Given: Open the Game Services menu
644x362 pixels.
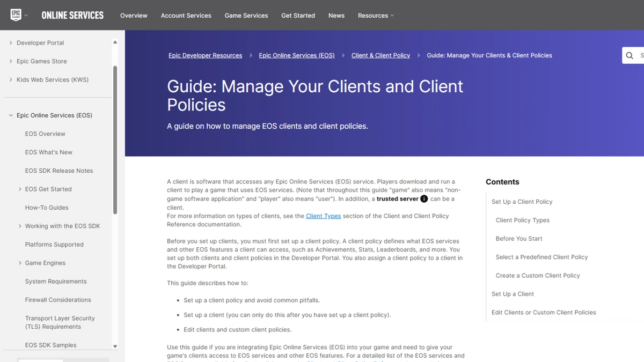Looking at the screenshot, I should (246, 16).
